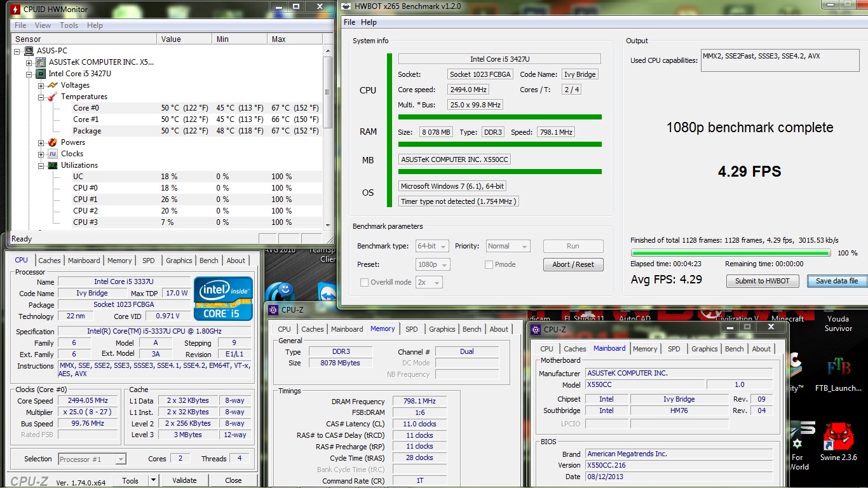The height and width of the screenshot is (488, 868).
Task: Click HWMonitor scrollbar down arrow
Action: point(328,224)
